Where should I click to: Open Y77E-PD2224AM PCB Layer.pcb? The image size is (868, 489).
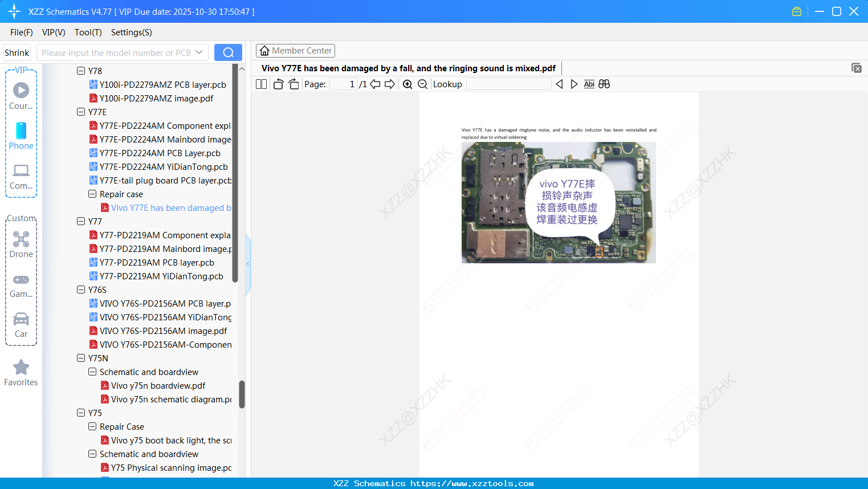[x=155, y=153]
